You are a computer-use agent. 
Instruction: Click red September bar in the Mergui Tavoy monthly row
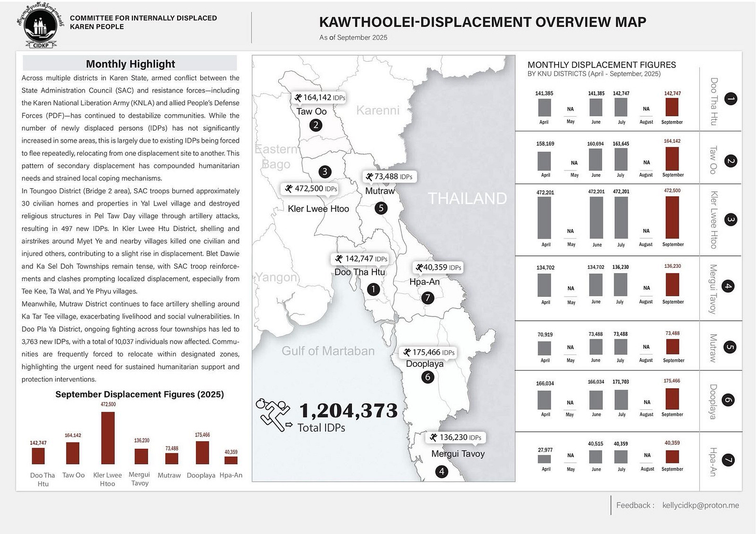pyautogui.click(x=672, y=285)
